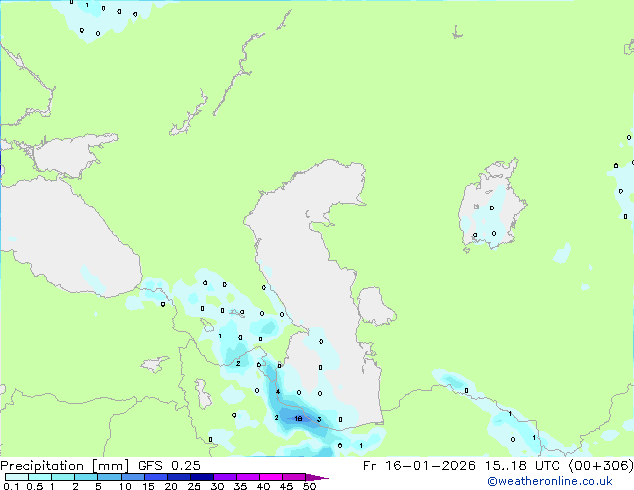Click the "15..18 UTC" time range text
Image resolution: width=634 pixels, height=490 pixels.
pos(522,466)
